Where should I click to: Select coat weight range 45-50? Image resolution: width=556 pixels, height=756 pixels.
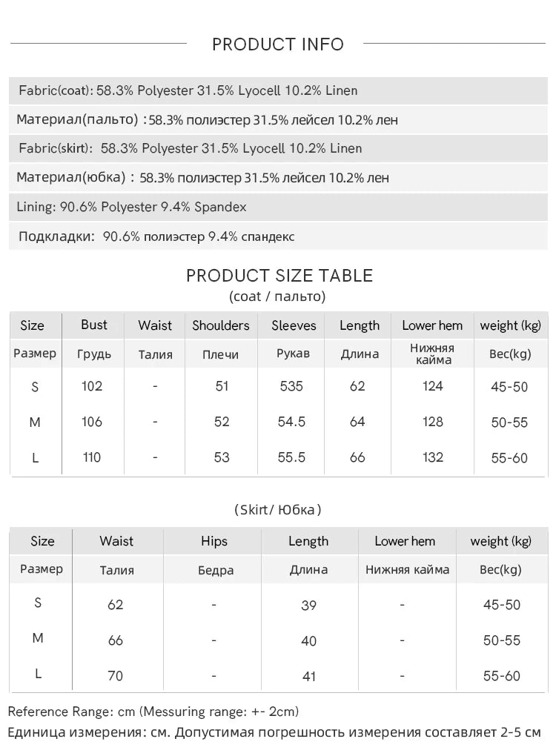click(509, 387)
